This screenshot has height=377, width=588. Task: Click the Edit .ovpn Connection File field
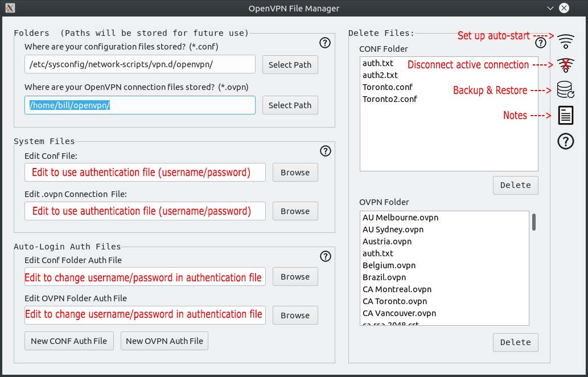click(x=145, y=211)
